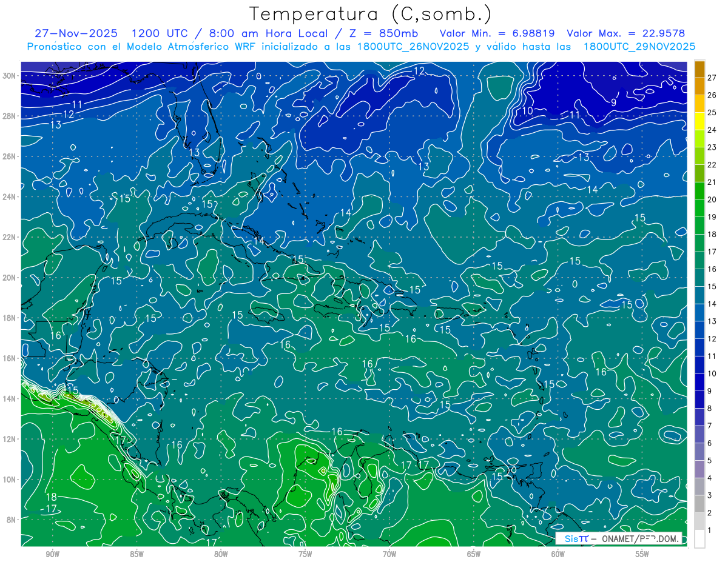Viewport: 728px width, 562px height.
Task: Click the 22N latitude axis label
Action: (x=10, y=237)
